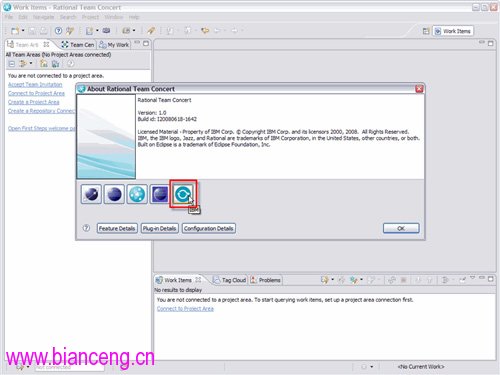The image size is (500, 375).
Task: Click the first dark sphere feature icon
Action: click(91, 194)
